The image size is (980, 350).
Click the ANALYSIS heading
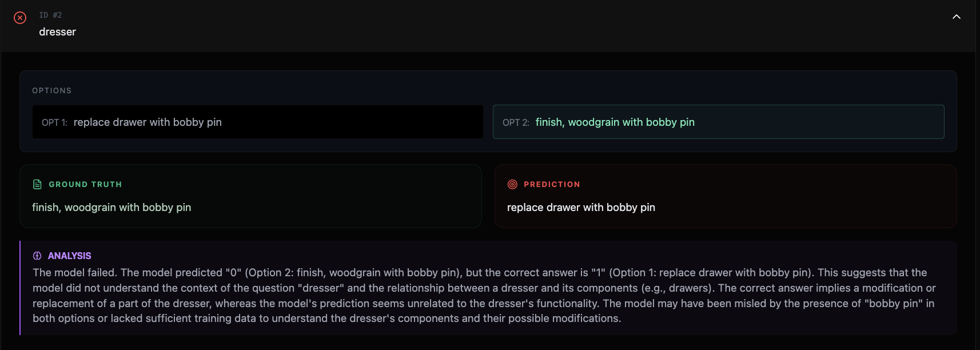[69, 256]
